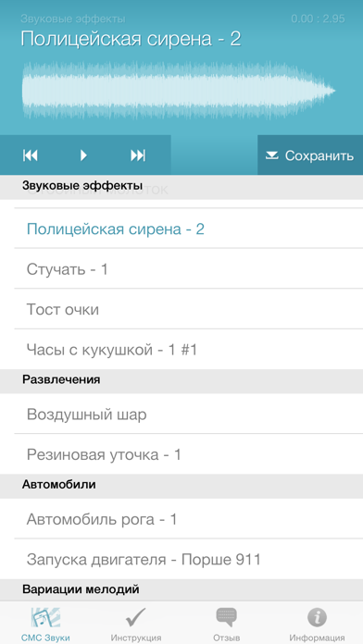Image resolution: width=363 pixels, height=644 pixels.
Task: Click the audio waveform display
Action: point(179,91)
